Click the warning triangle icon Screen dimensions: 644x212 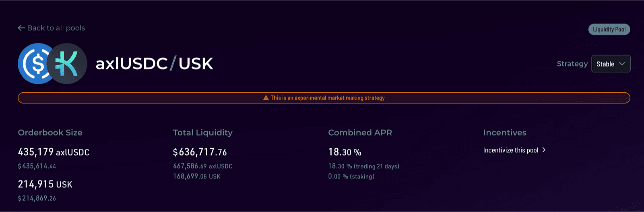click(x=266, y=98)
